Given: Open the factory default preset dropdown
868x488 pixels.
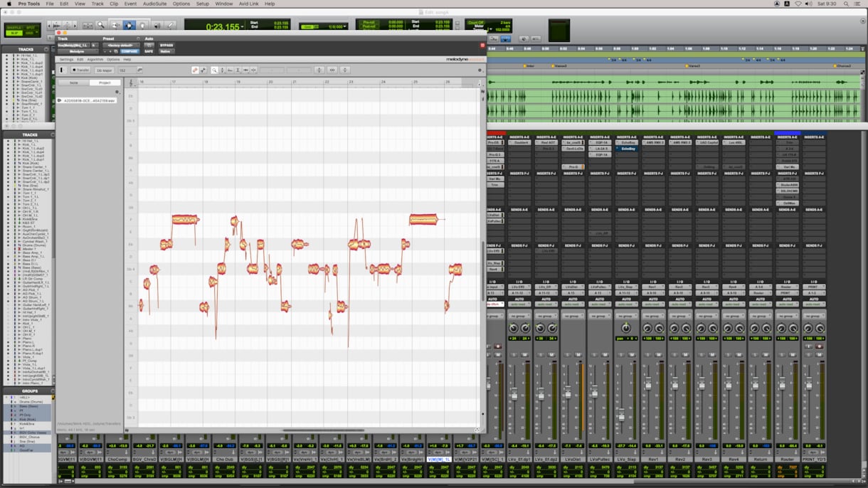Looking at the screenshot, I should (120, 45).
